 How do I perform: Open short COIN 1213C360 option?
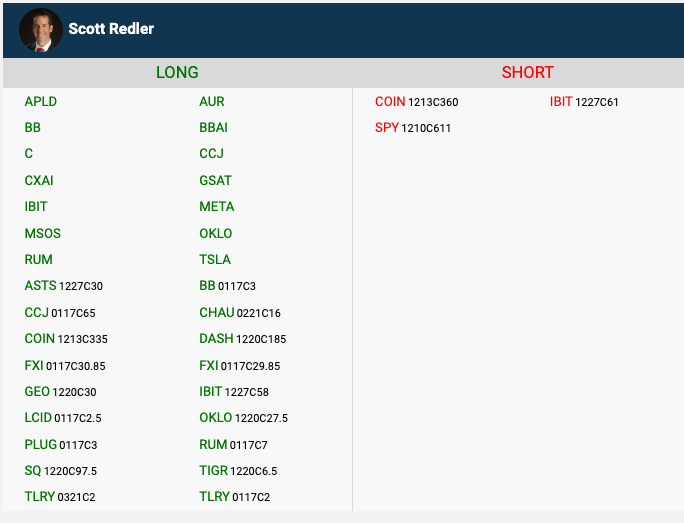coord(416,102)
